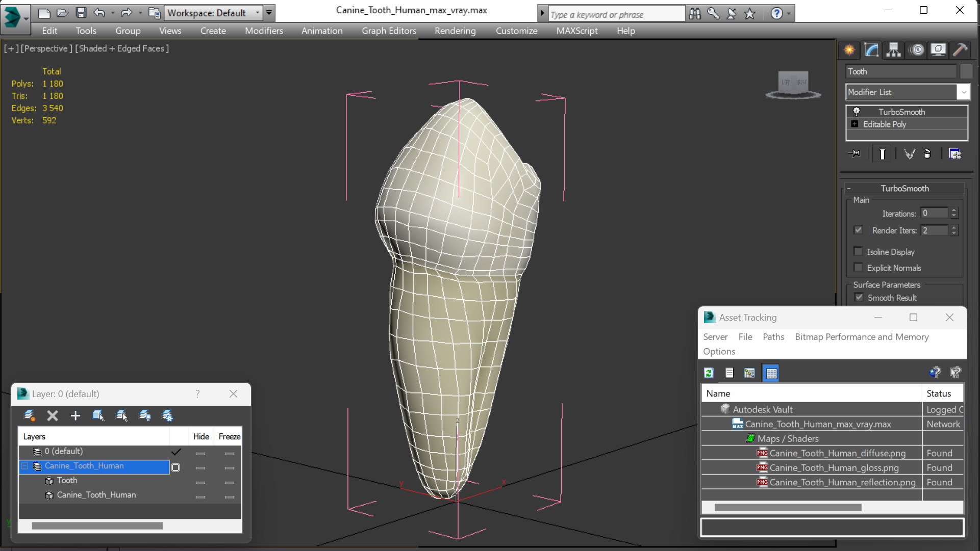
Task: Click the Status column header in Asset Tracking
Action: point(942,393)
